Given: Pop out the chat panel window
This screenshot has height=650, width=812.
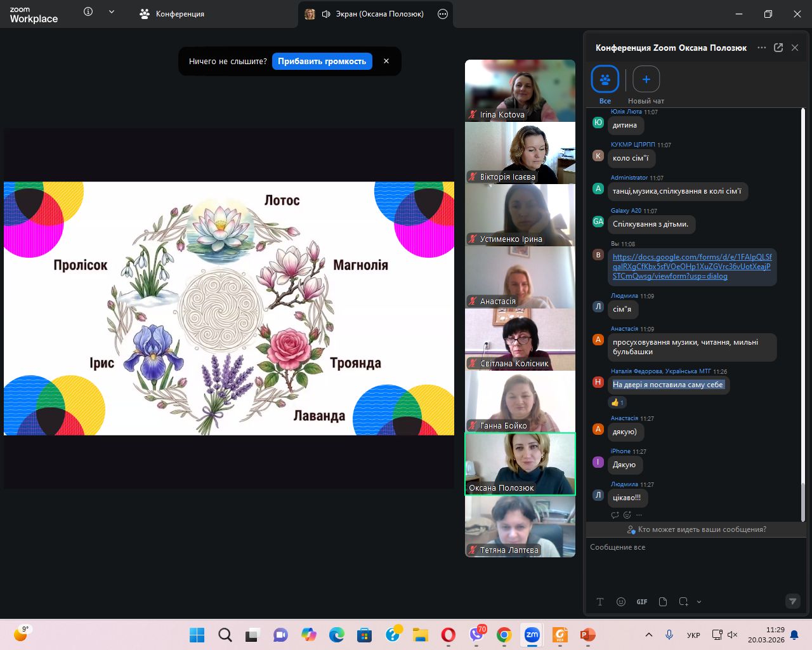Looking at the screenshot, I should (778, 48).
